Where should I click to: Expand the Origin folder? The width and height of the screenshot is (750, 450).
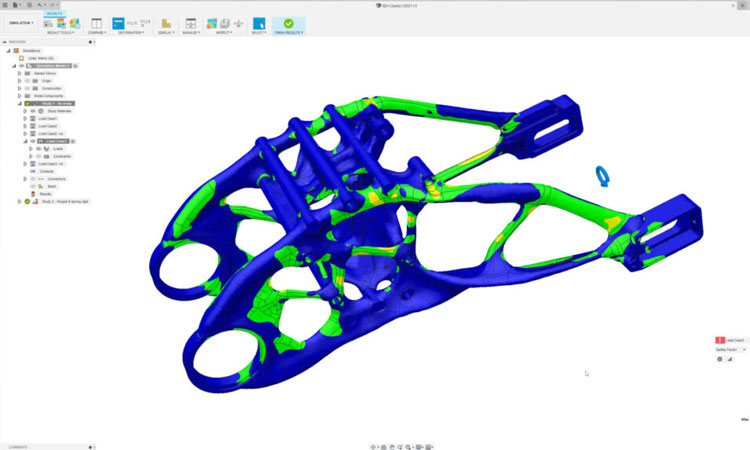coord(20,81)
